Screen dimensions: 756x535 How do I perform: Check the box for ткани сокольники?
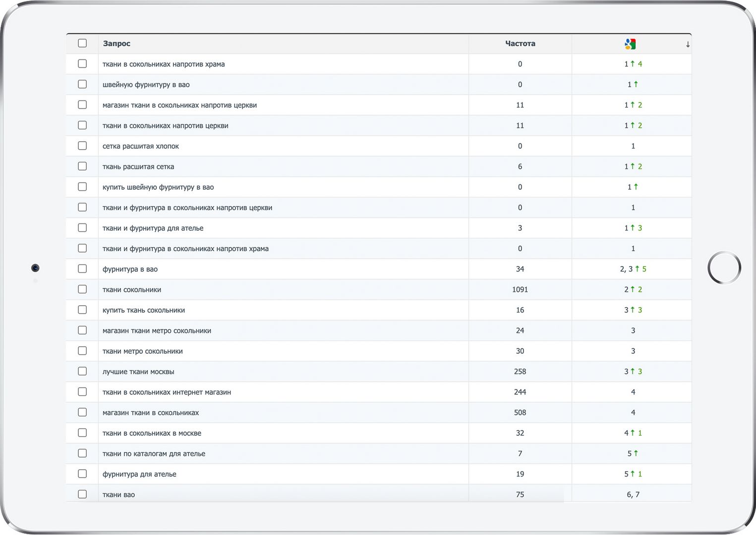(82, 289)
